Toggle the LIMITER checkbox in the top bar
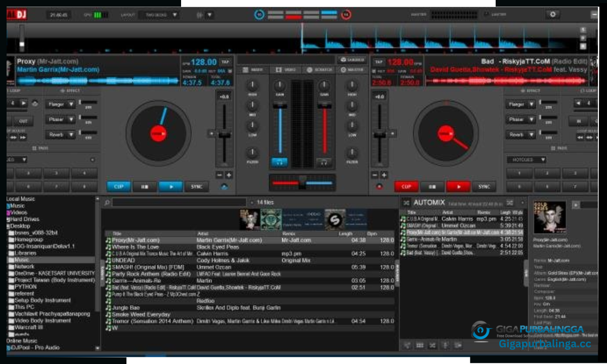Image resolution: width=607 pixels, height=364 pixels. click(486, 15)
